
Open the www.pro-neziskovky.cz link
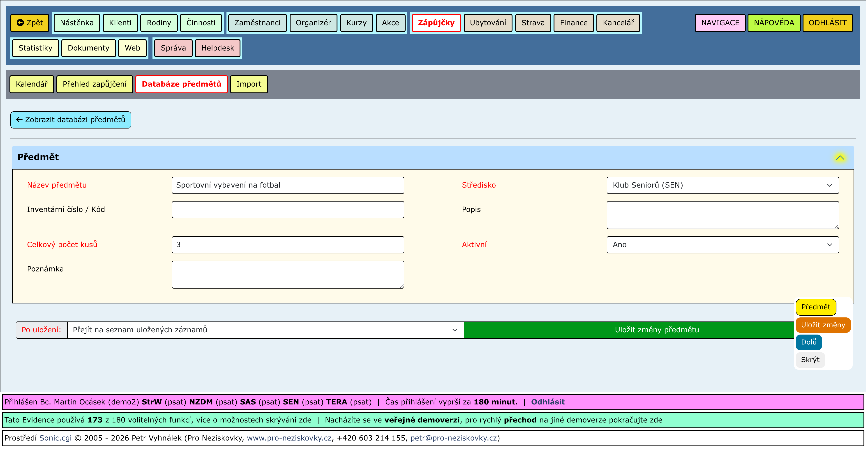[x=289, y=438]
